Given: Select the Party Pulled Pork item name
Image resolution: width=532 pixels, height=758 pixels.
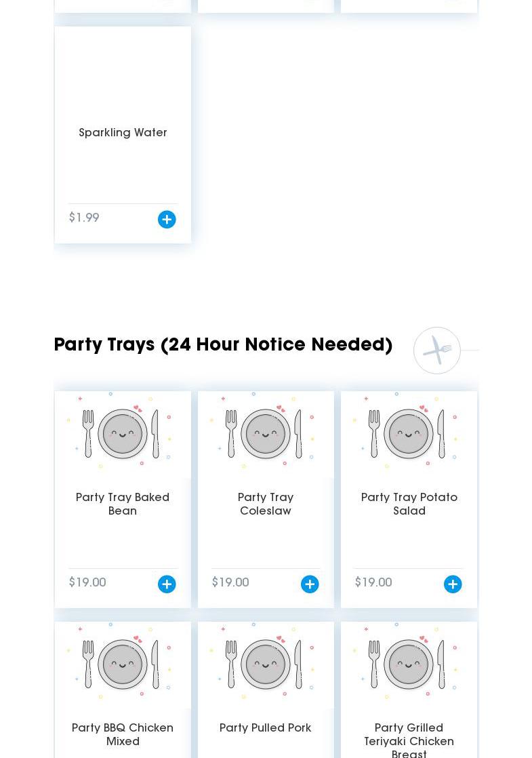Looking at the screenshot, I should coord(266,728).
